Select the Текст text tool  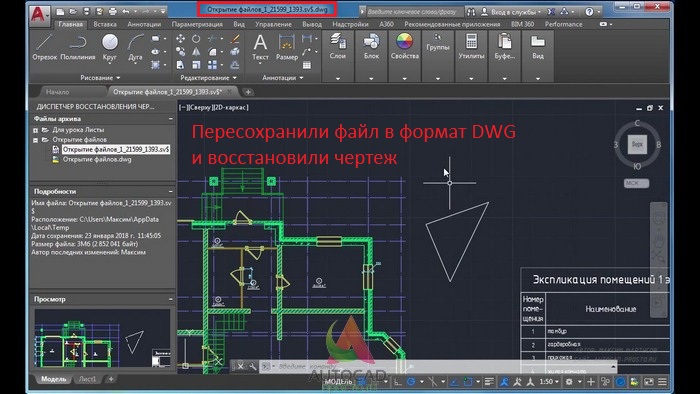pyautogui.click(x=260, y=48)
